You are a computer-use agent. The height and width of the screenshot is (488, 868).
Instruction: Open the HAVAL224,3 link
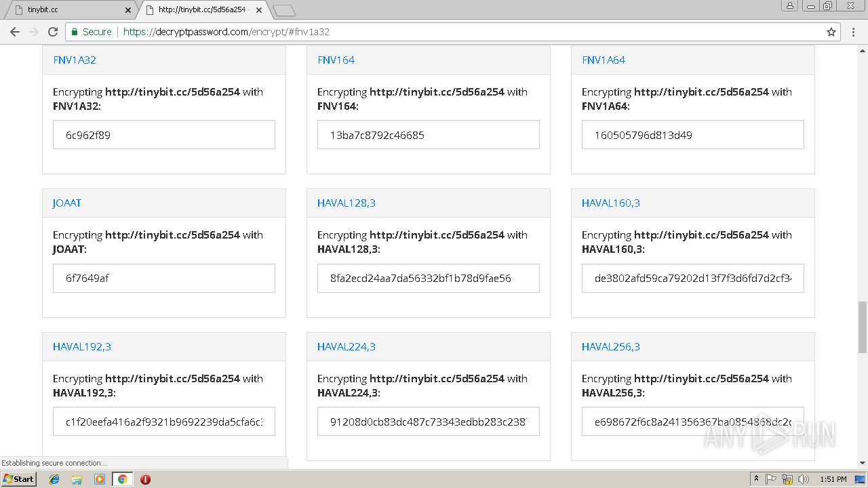tap(347, 346)
